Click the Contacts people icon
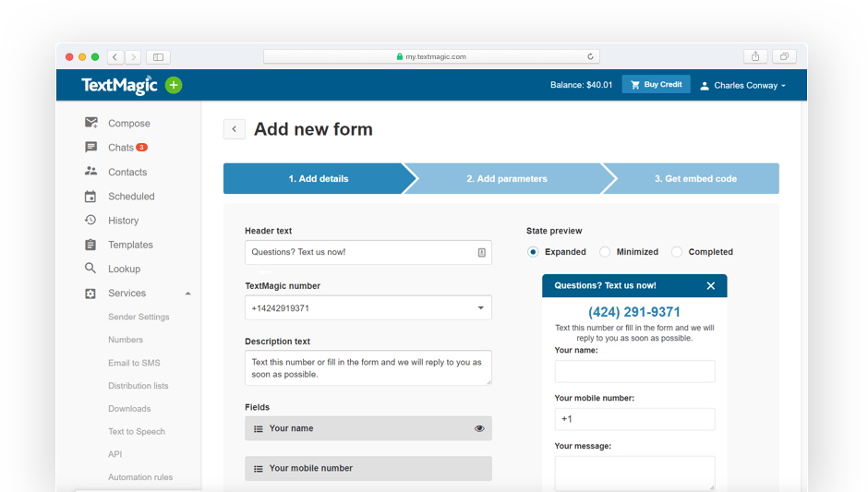868x492 pixels. (x=90, y=171)
